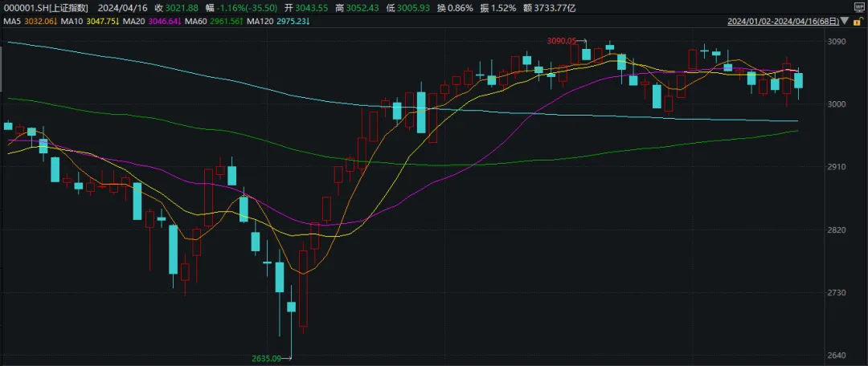Click the 2024/01/02-2024/04/16 date range link

(783, 22)
